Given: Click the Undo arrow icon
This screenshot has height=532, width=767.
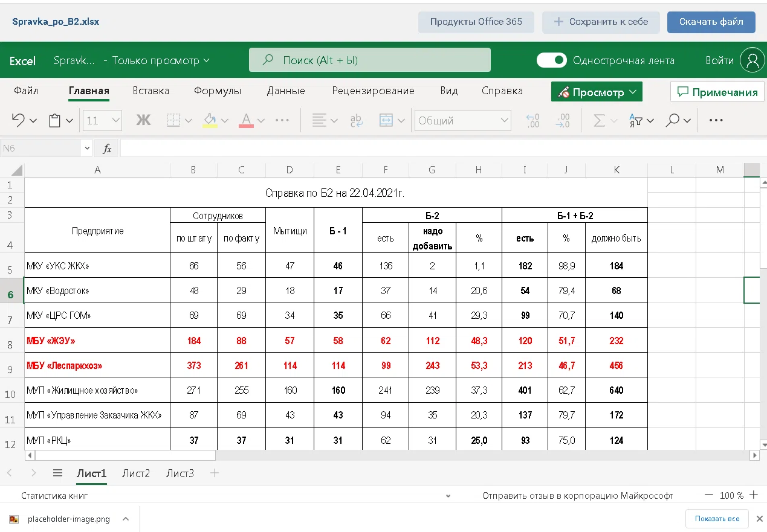Looking at the screenshot, I should click(x=18, y=120).
